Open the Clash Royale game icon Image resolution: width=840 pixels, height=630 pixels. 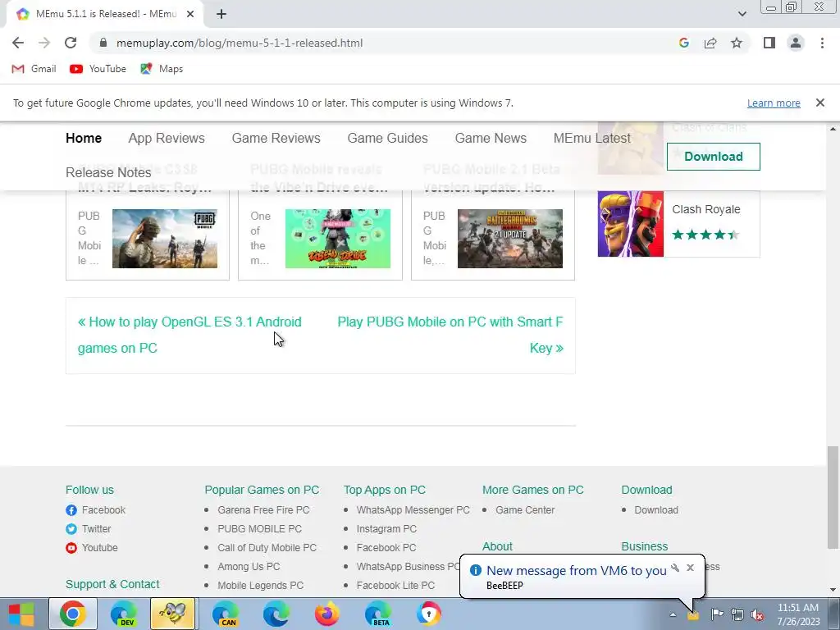pyautogui.click(x=631, y=224)
